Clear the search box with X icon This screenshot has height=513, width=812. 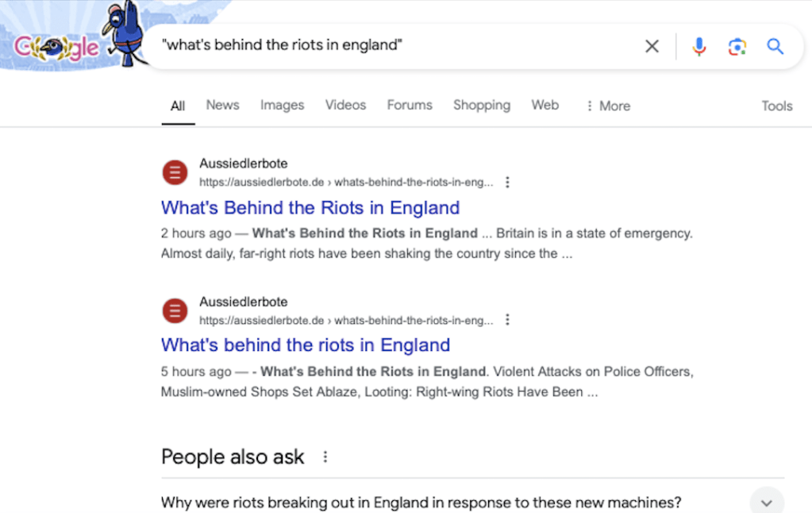[652, 46]
